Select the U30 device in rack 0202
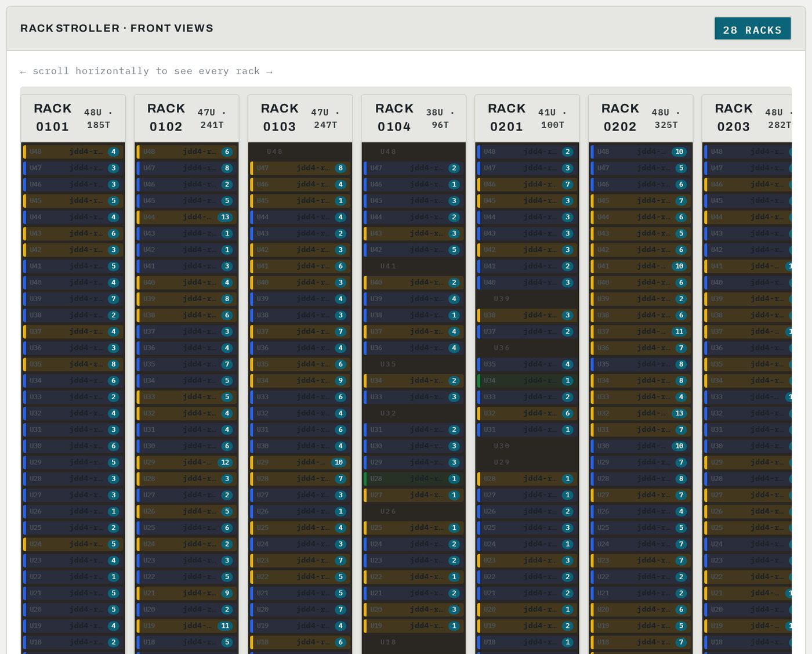This screenshot has height=654, width=812. (641, 446)
